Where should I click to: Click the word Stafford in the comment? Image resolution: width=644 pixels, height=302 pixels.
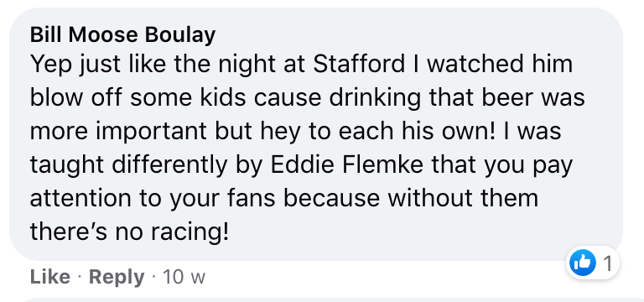359,64
